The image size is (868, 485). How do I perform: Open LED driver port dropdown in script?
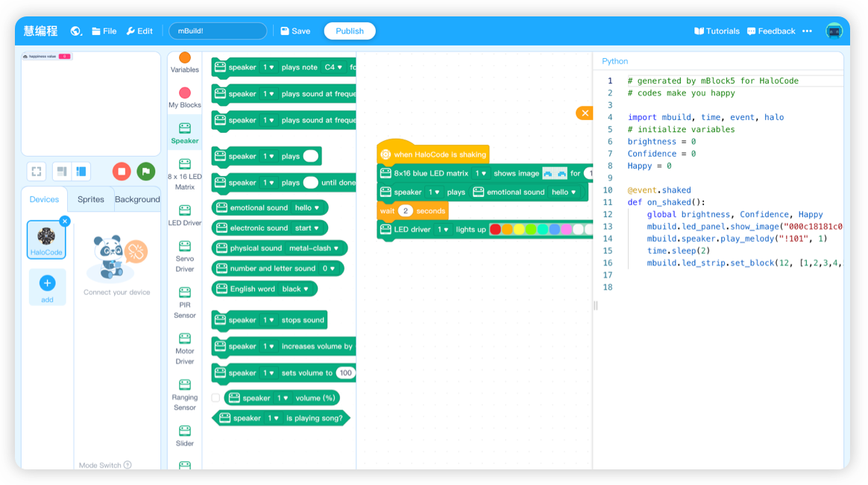[443, 230]
